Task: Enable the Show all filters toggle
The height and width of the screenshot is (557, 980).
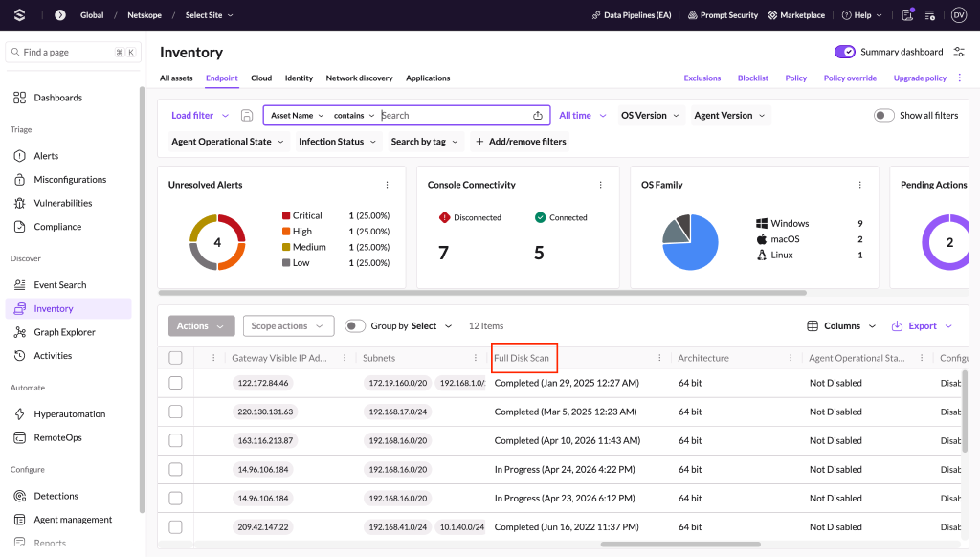Action: pos(883,115)
